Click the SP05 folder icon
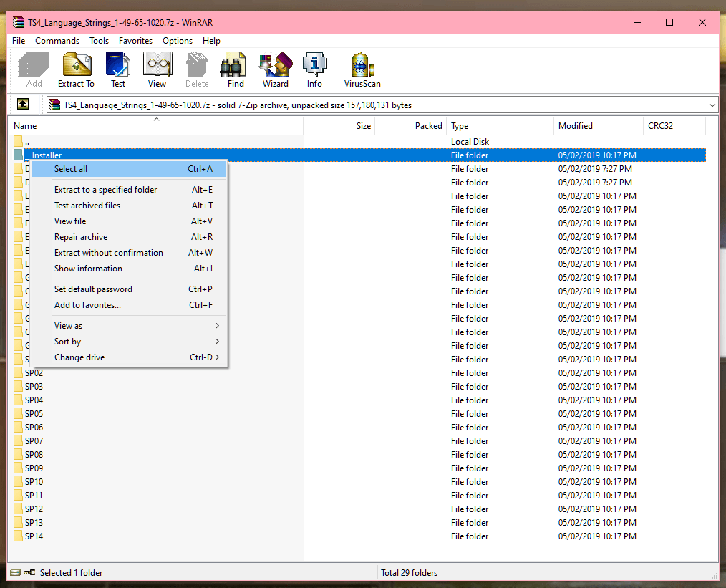Screen dimensions: 726x588 [18, 413]
